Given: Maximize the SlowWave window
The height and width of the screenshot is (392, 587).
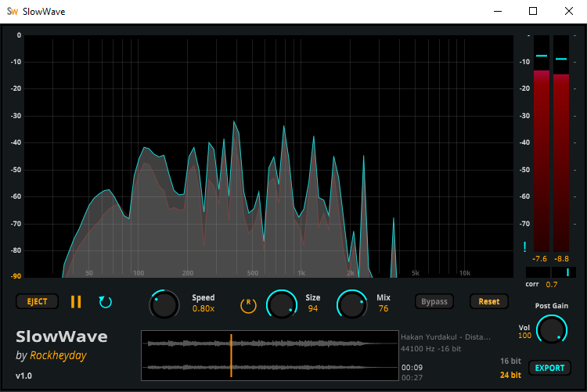Looking at the screenshot, I should [533, 11].
